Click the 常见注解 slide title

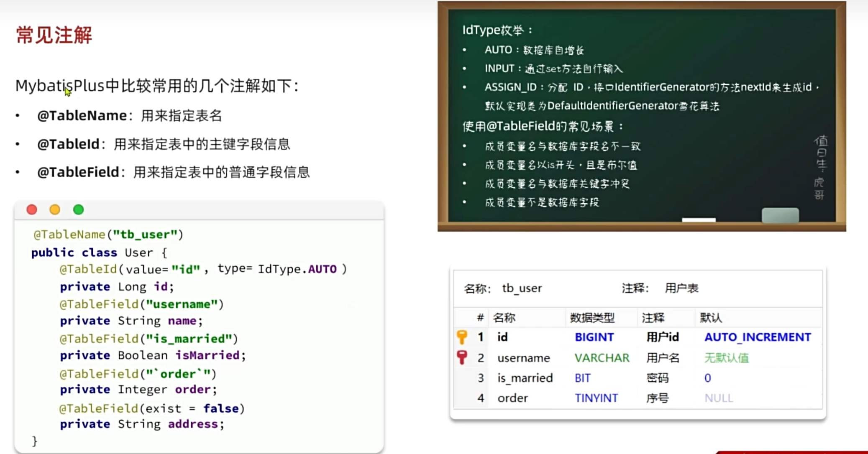point(54,35)
